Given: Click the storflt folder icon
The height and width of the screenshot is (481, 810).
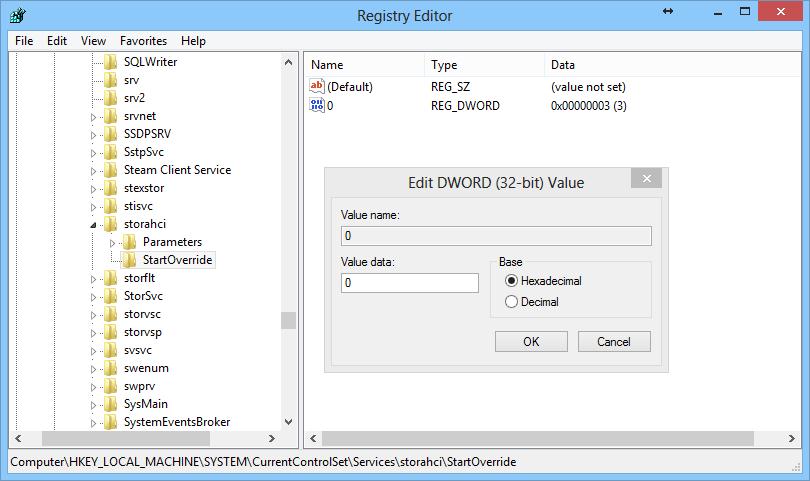Looking at the screenshot, I should pos(111,278).
